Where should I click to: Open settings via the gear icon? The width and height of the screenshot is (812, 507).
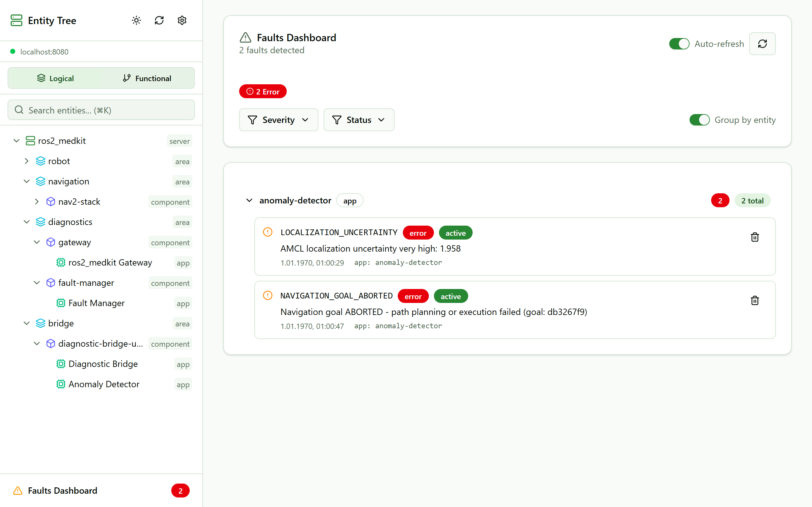pyautogui.click(x=182, y=21)
